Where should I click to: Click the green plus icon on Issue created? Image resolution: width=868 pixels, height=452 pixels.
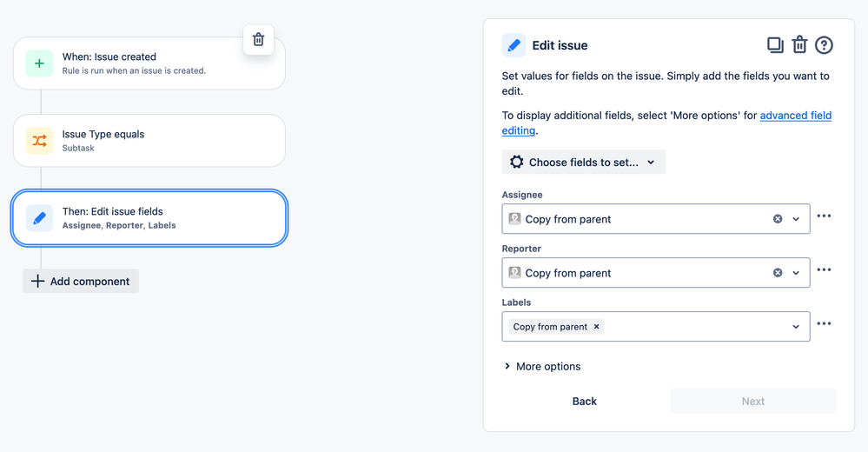[x=39, y=63]
